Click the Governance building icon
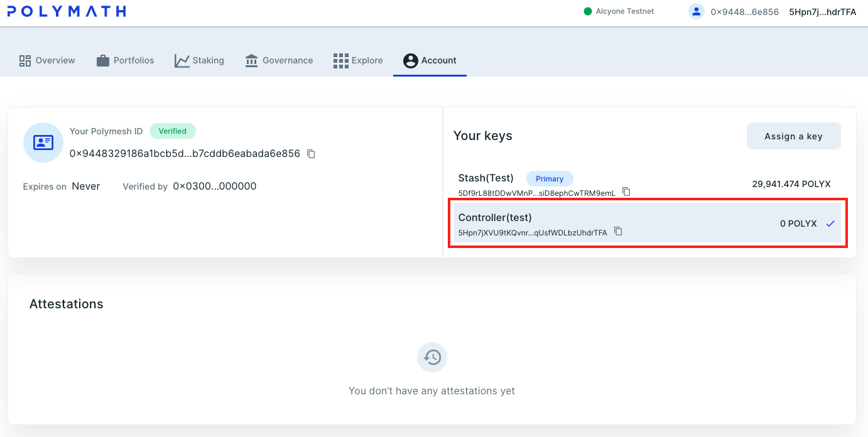 coord(252,60)
